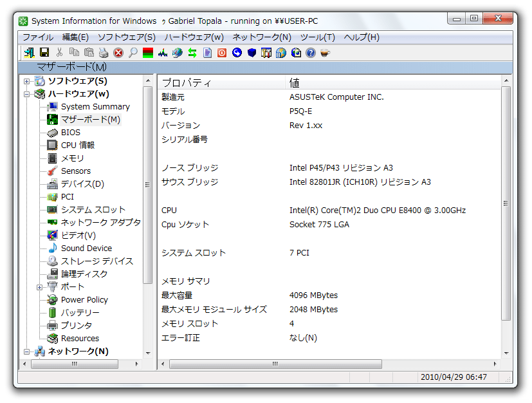The width and height of the screenshot is (532, 403).
Task: Click the Intel P45/P43 north bridge value
Action: tap(341, 168)
